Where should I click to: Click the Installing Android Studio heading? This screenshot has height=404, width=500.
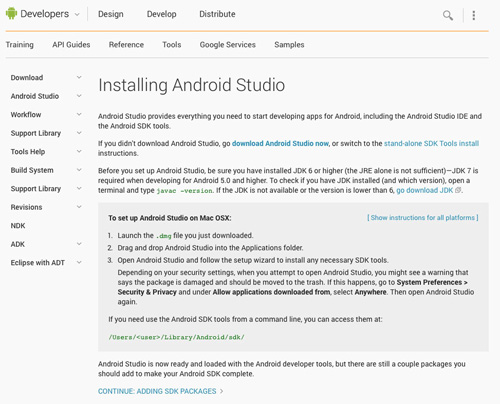192,85
